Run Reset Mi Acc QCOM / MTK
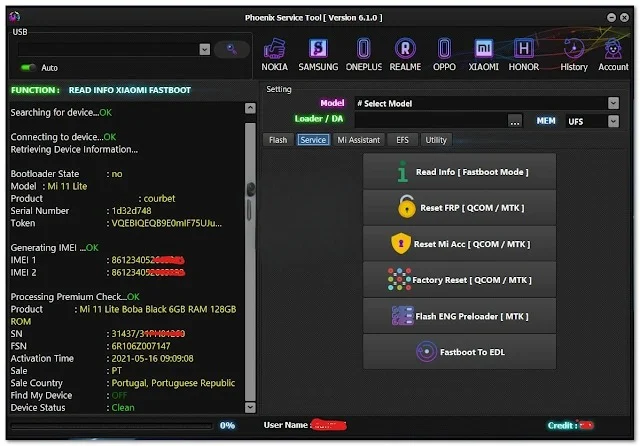This screenshot has height=446, width=640. (x=459, y=244)
